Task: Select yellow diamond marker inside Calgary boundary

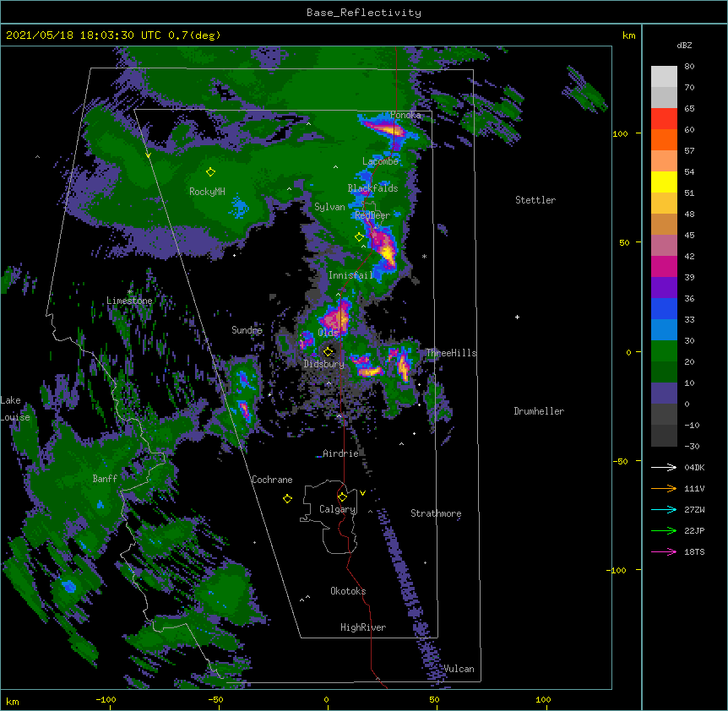Action: (342, 497)
